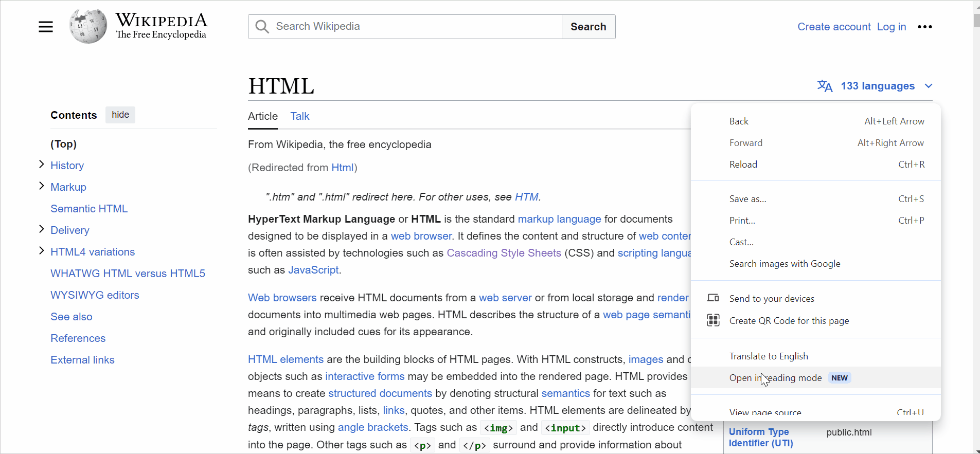Go to WHATWG HTML versus HTML5 section
The width and height of the screenshot is (980, 454).
coord(128,274)
